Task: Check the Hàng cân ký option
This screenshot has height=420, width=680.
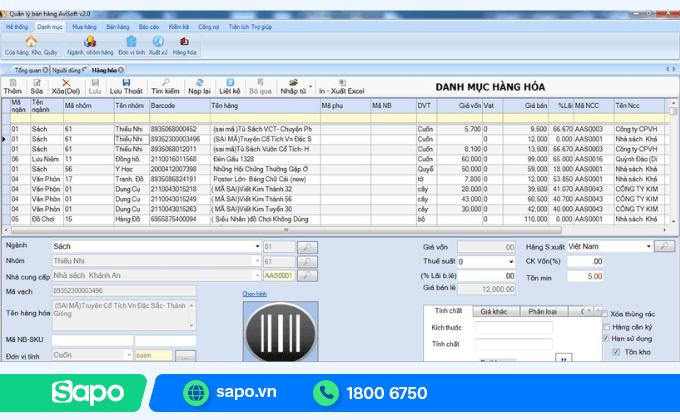Action: (x=606, y=327)
